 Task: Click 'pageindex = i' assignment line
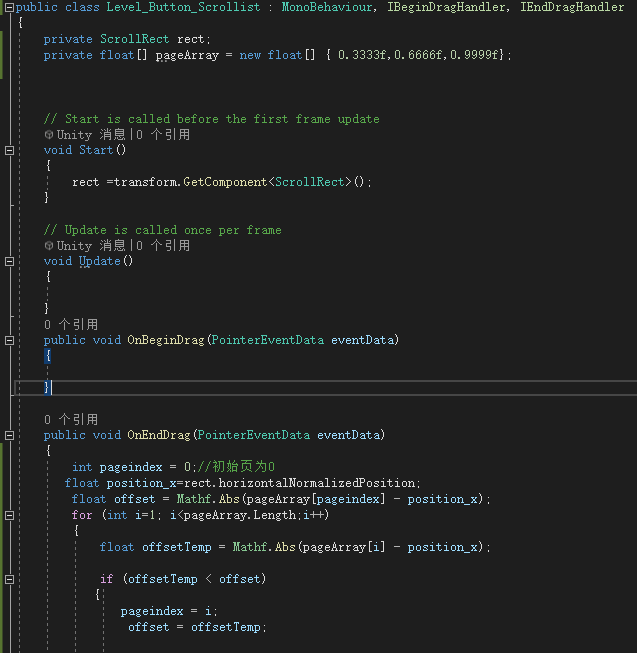[169, 611]
